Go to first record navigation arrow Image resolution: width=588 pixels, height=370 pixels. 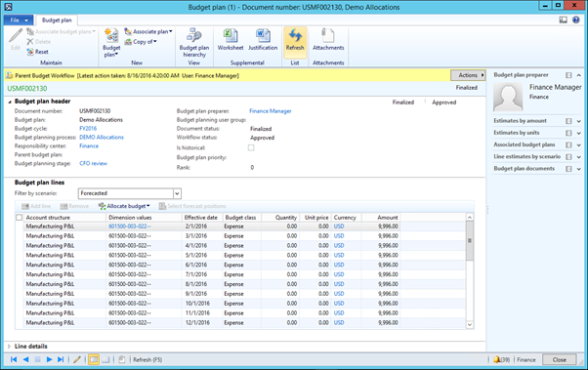(14, 359)
